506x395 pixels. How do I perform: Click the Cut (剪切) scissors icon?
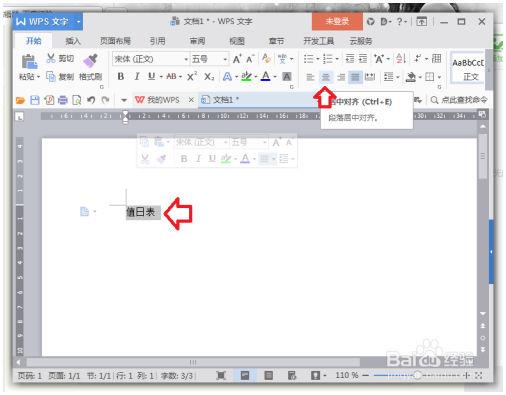(51, 58)
